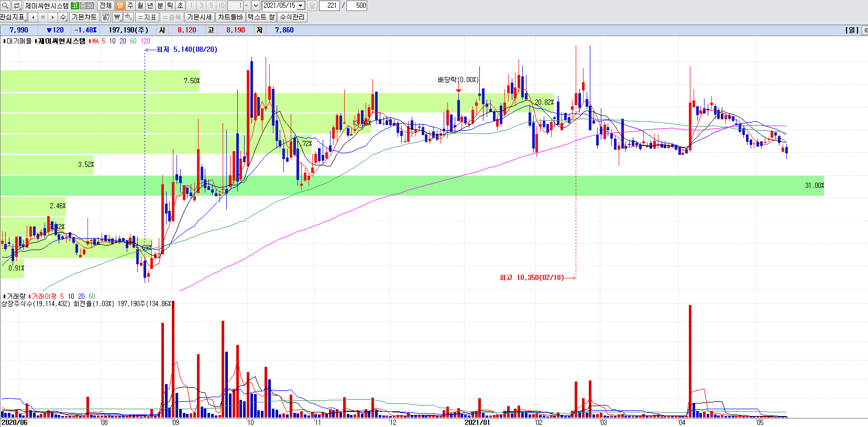Open 수식관리 button
Image resolution: width=868 pixels, height=427 pixels.
tap(292, 17)
